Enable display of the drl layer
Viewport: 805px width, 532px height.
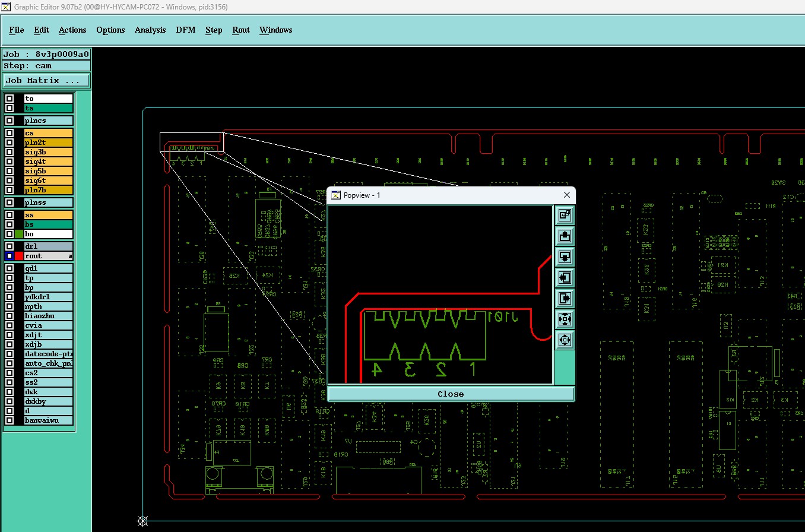pyautogui.click(x=9, y=246)
